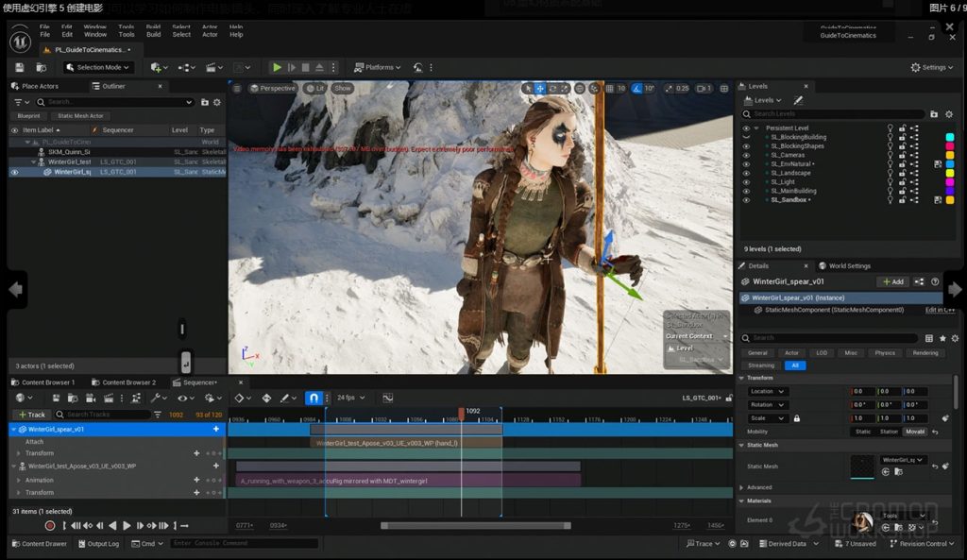Open Sequencer wrench actions menu
This screenshot has width=967, height=560.
point(159,398)
